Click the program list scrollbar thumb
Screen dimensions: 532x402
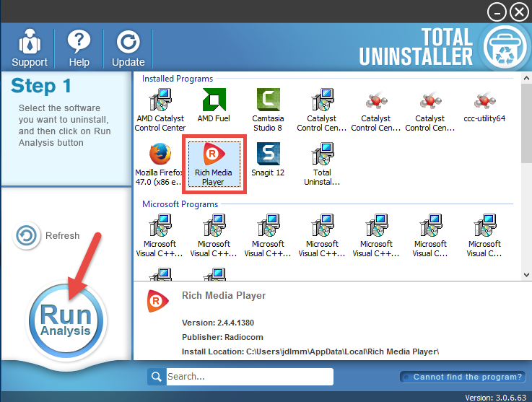pyautogui.click(x=526, y=123)
